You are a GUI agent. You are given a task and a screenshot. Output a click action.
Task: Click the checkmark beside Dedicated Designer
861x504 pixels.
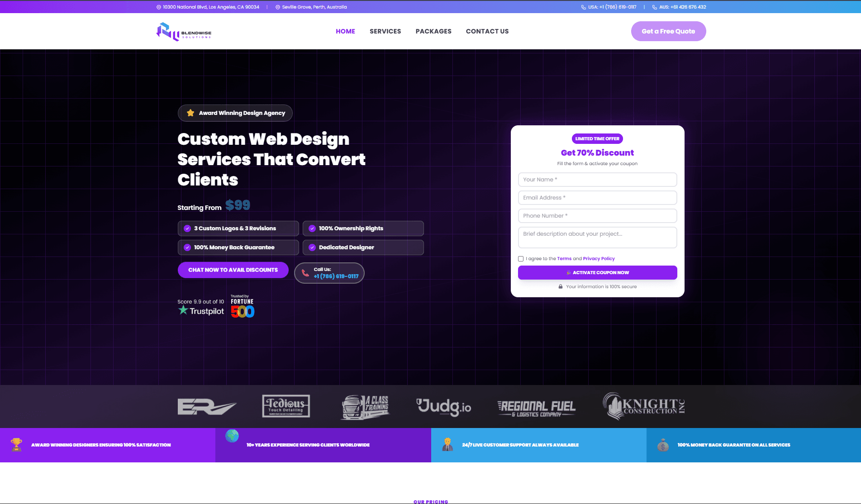pyautogui.click(x=312, y=247)
